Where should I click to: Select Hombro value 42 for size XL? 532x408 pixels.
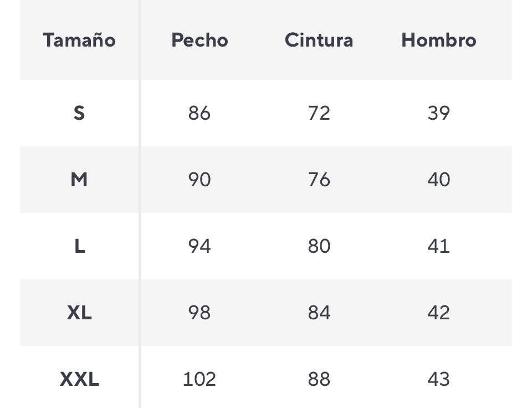pos(438,313)
